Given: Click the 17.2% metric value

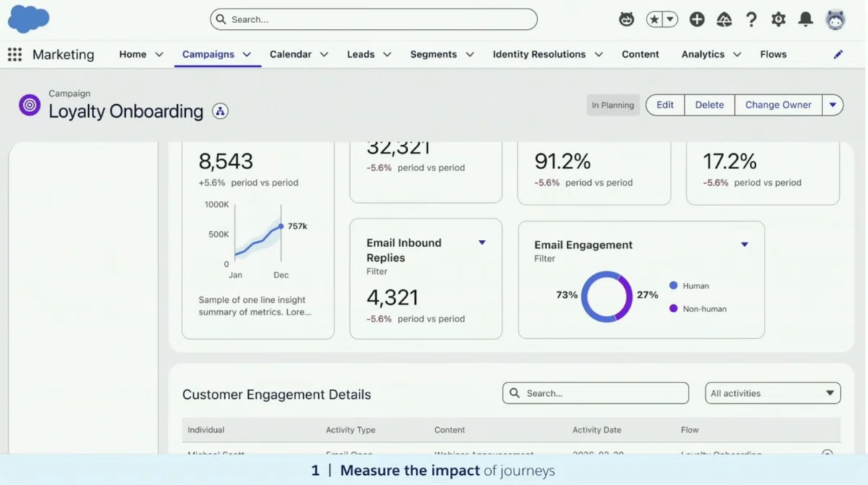Looking at the screenshot, I should (x=730, y=161).
